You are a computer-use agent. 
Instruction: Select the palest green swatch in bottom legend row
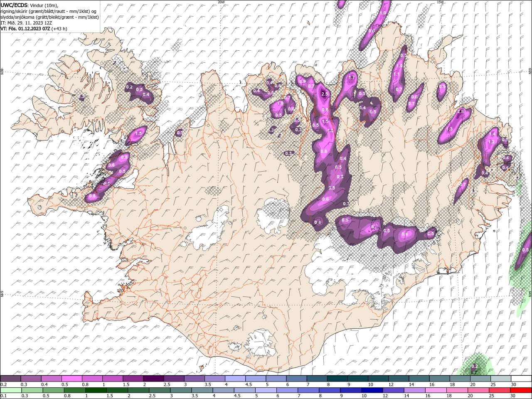(11, 390)
